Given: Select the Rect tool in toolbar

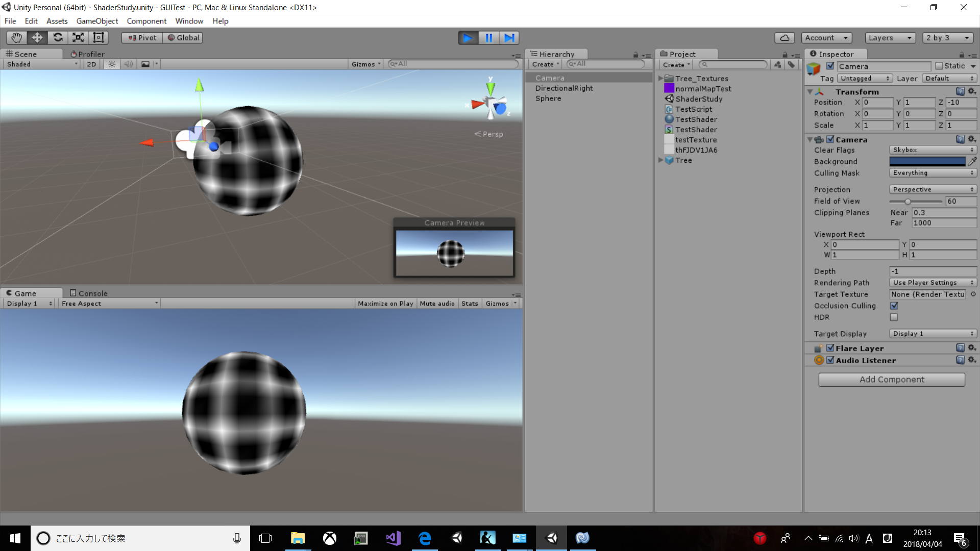Looking at the screenshot, I should click(x=99, y=38).
